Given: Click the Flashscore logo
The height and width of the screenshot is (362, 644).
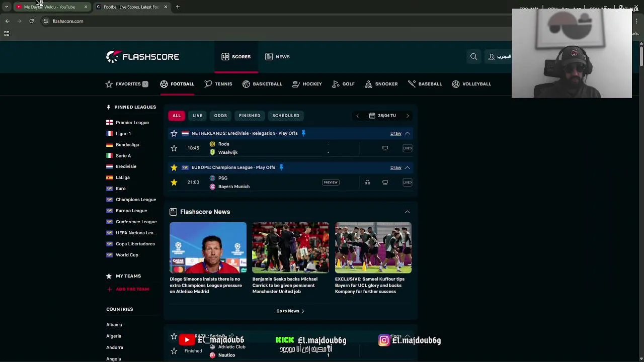Looking at the screenshot, I should click(142, 57).
